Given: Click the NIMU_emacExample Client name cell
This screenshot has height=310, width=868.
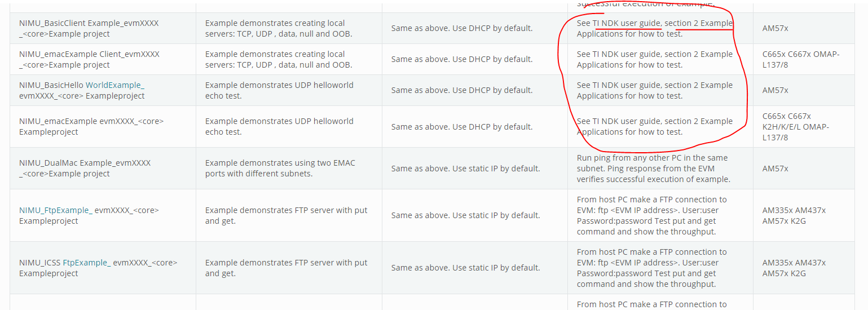Looking at the screenshot, I should coord(89,60).
